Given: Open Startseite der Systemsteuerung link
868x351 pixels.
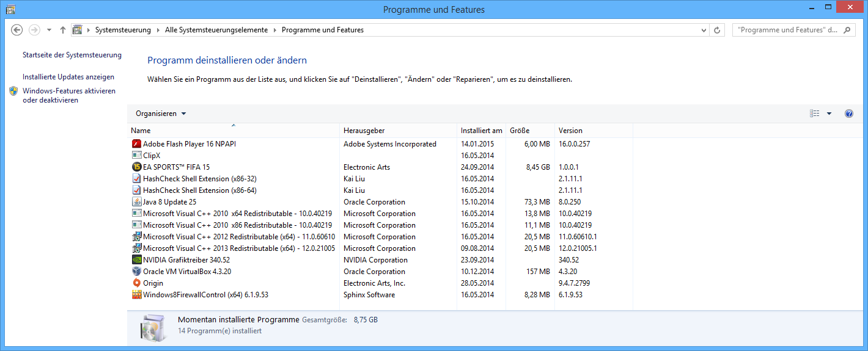Looking at the screenshot, I should coord(72,55).
